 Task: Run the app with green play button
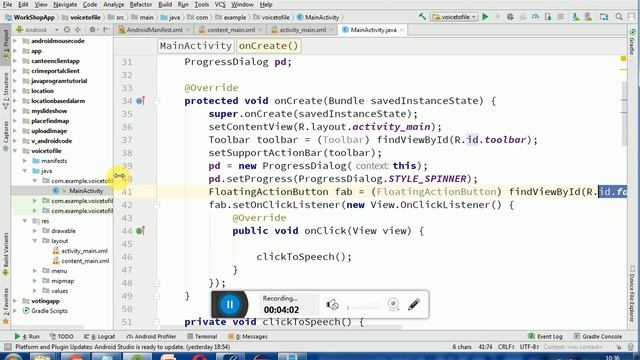tap(485, 17)
